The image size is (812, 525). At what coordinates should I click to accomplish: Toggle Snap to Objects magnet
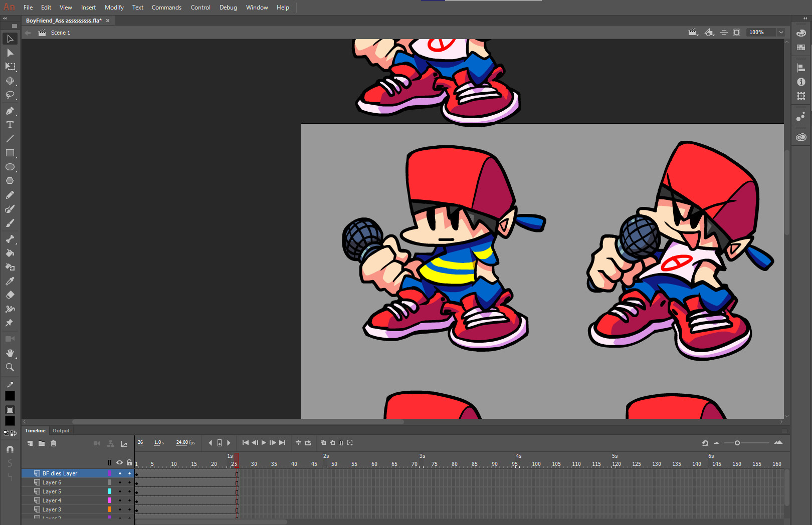(10, 449)
